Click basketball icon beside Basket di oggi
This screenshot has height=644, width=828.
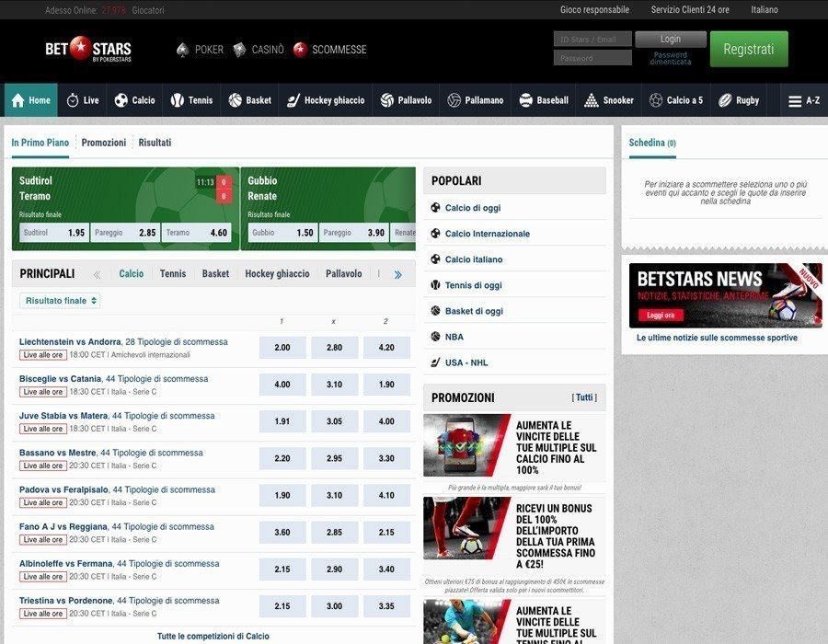435,311
